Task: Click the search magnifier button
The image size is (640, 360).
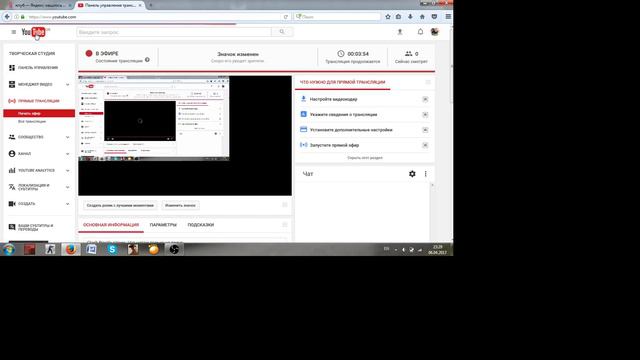Action: 282,32
